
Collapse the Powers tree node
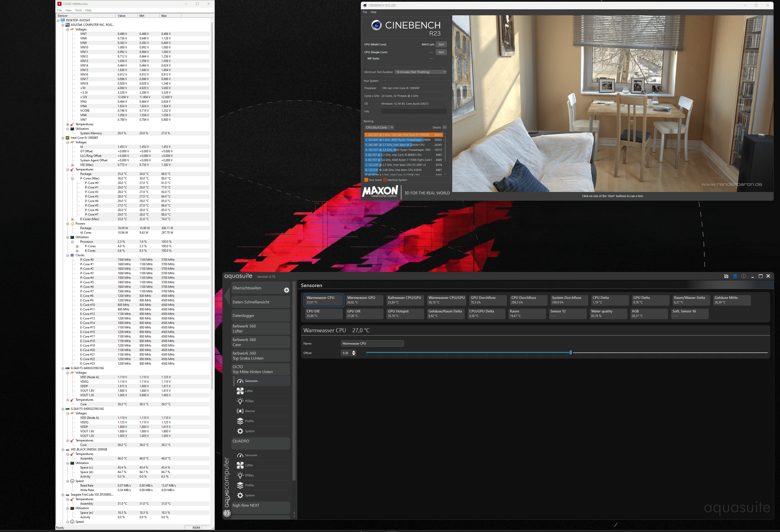68,224
